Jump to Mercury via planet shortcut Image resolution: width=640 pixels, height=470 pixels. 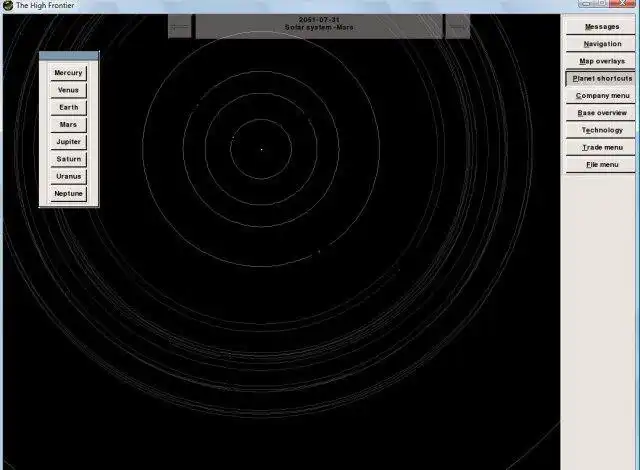click(x=68, y=73)
